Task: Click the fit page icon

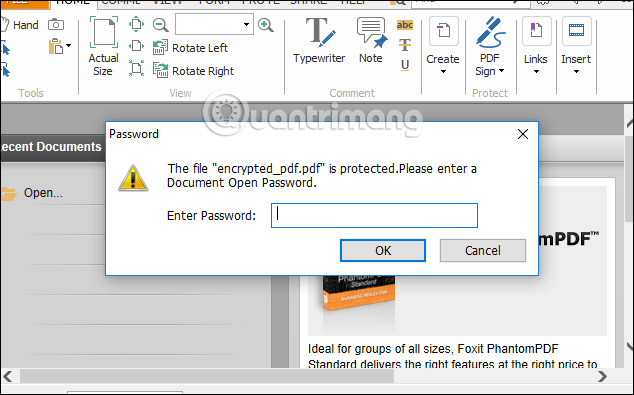Action: [x=136, y=24]
